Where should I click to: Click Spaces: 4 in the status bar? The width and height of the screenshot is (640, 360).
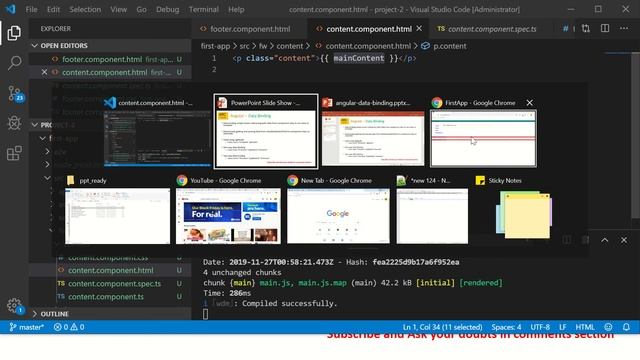point(506,327)
